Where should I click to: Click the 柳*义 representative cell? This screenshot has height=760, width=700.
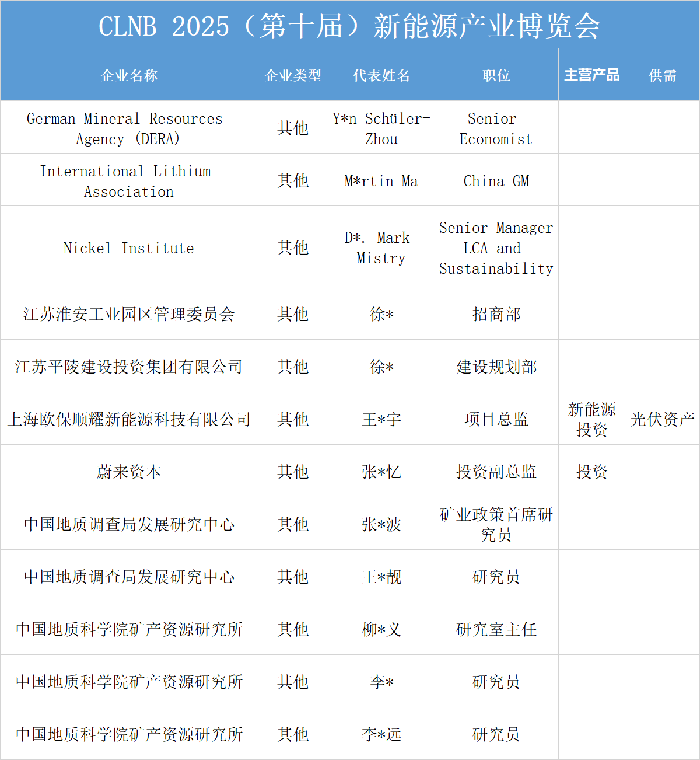pyautogui.click(x=381, y=629)
